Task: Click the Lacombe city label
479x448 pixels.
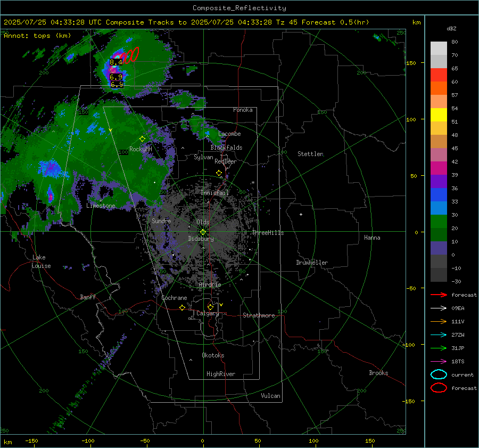Action: pos(229,134)
